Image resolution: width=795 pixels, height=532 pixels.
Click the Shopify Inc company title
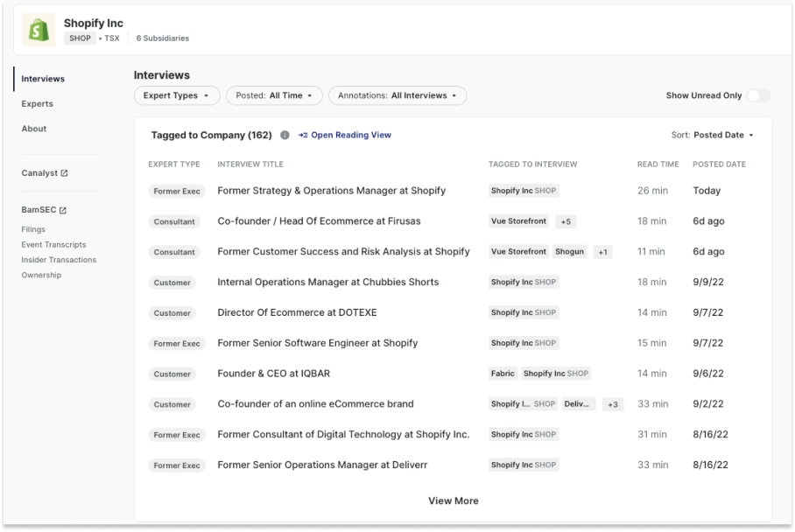94,24
